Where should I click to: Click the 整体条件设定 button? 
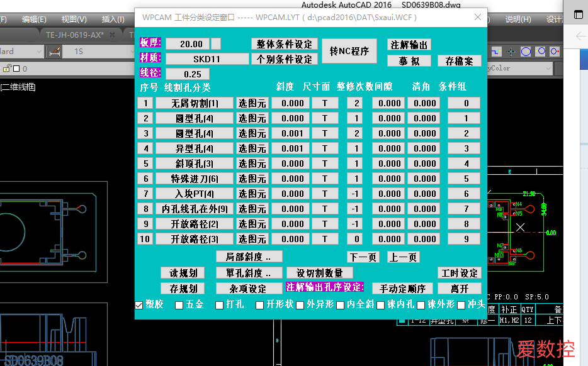click(x=285, y=44)
